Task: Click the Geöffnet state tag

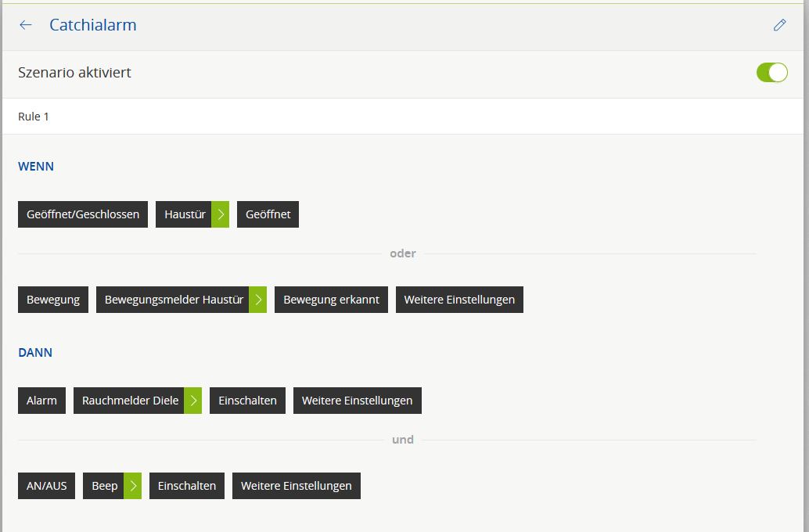Action: [x=268, y=214]
